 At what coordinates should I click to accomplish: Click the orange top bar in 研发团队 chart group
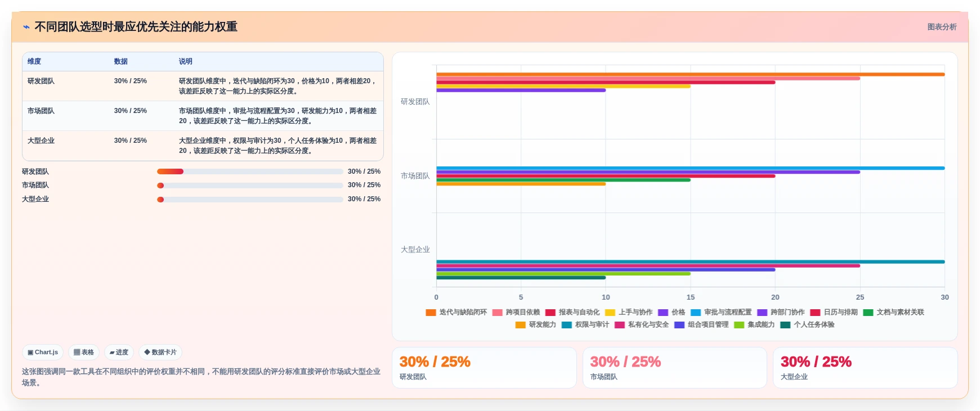(690, 74)
